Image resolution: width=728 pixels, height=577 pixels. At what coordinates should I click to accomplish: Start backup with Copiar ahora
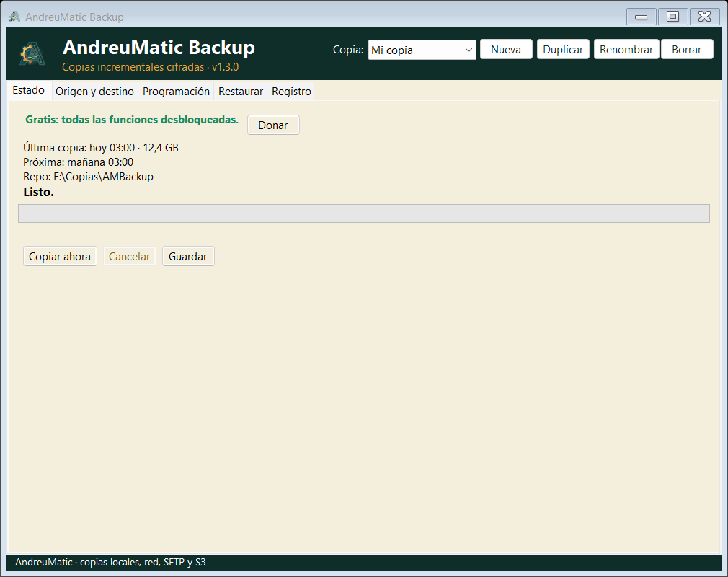coord(60,257)
